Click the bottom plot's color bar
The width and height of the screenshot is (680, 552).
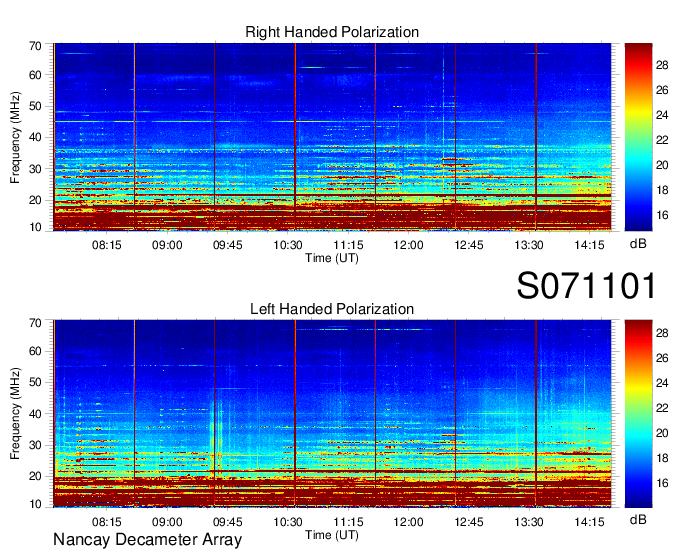[638, 414]
